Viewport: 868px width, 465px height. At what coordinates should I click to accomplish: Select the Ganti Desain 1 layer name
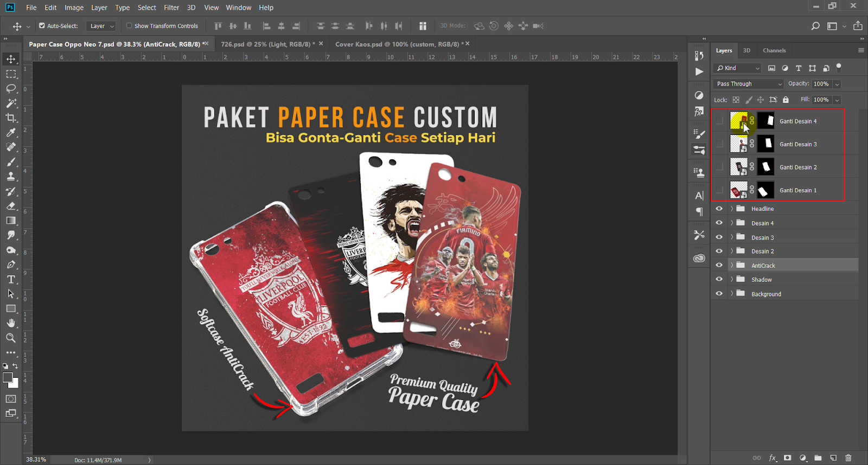click(x=798, y=190)
